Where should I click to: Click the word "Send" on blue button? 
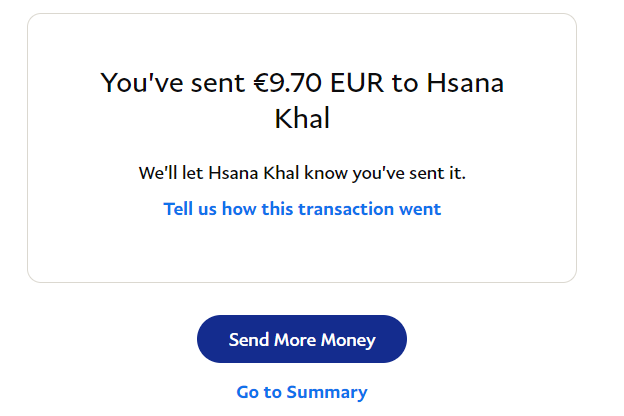(x=250, y=339)
